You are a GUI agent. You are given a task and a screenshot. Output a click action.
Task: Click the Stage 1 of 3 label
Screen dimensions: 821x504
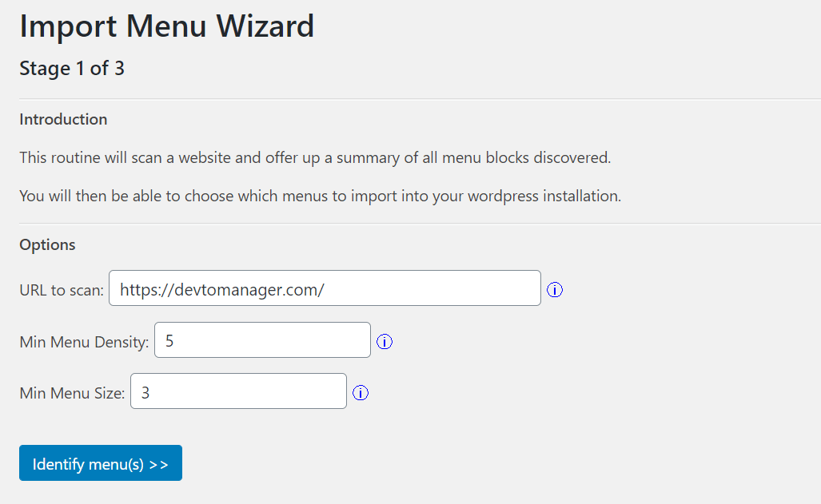(71, 69)
